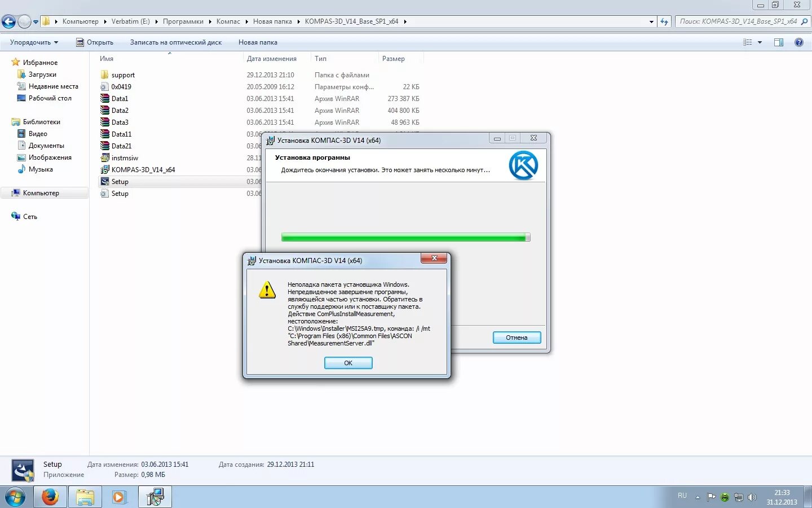The width and height of the screenshot is (812, 508).
Task: Select the 0x0419 configuration file
Action: (x=121, y=87)
